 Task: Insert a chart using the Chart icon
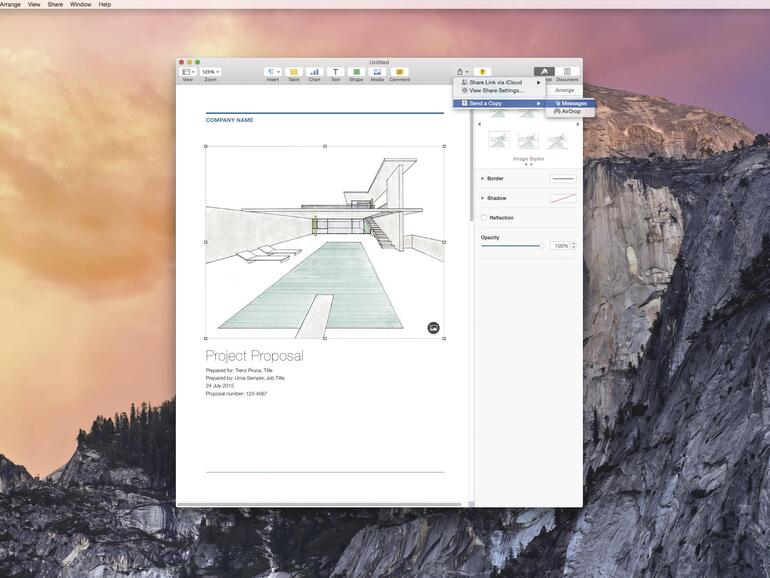314,72
